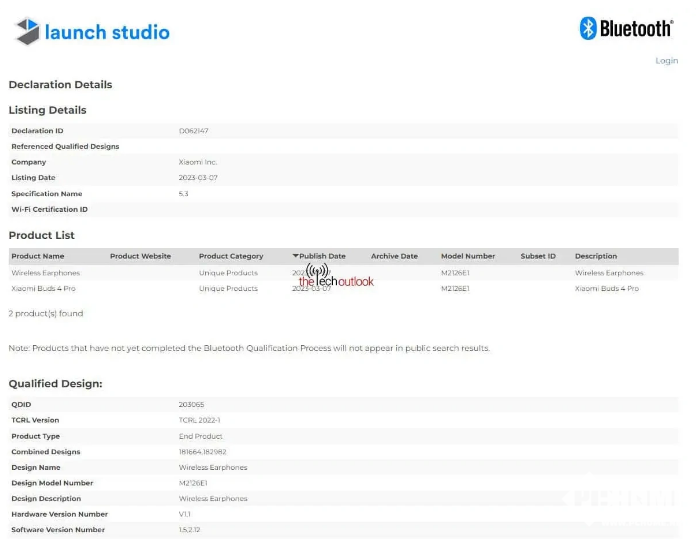Screen dimensions: 697x539
Task: Click the Software Version Number value 1.5.2.12
Action: click(x=189, y=529)
